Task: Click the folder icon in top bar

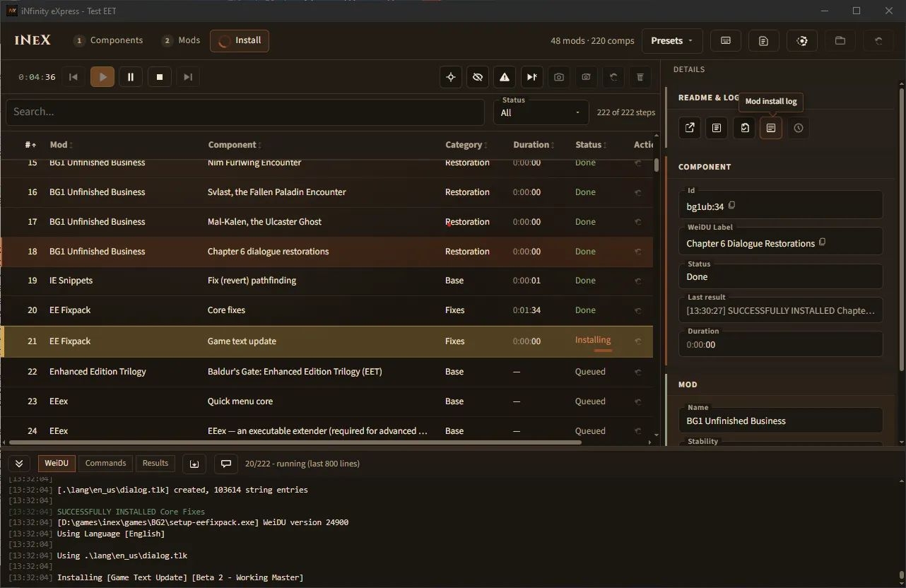Action: [x=840, y=41]
